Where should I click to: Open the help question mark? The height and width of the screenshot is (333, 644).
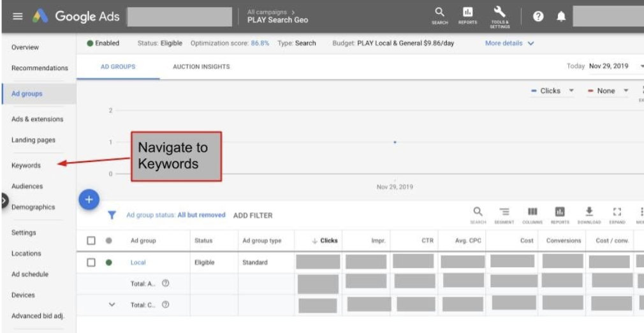(538, 17)
